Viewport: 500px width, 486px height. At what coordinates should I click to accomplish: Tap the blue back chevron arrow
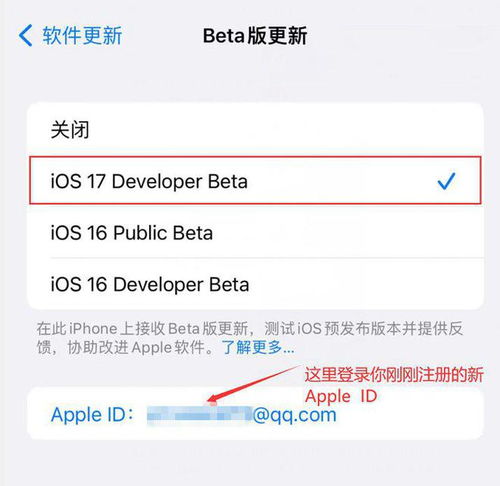pos(26,35)
